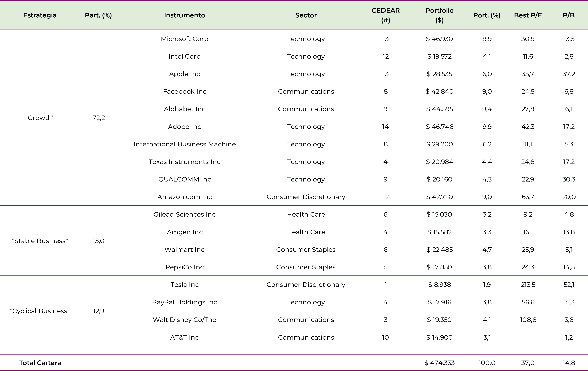Select the Alphabet Inc cell
Screen dimensions: 588x371
click(184, 109)
